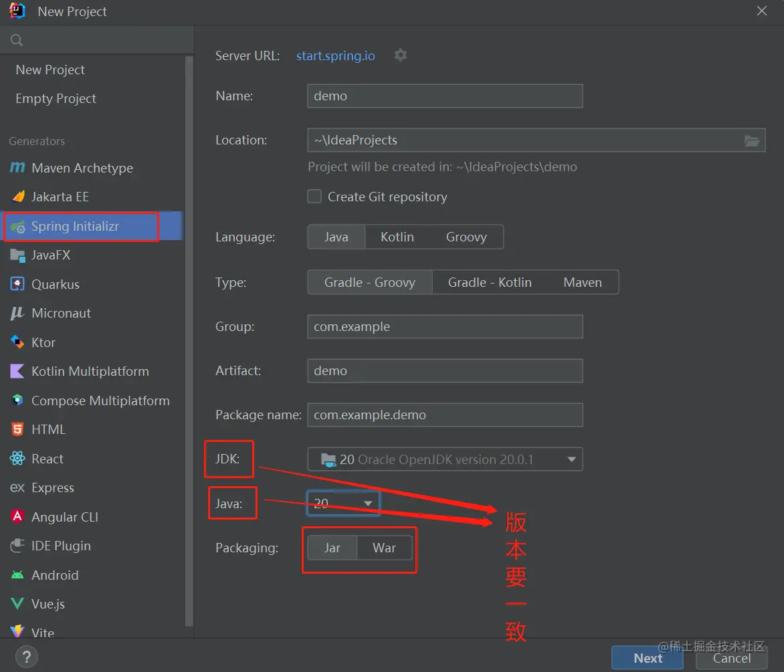The height and width of the screenshot is (672, 784).
Task: Select Micronaut generator label
Action: click(61, 314)
